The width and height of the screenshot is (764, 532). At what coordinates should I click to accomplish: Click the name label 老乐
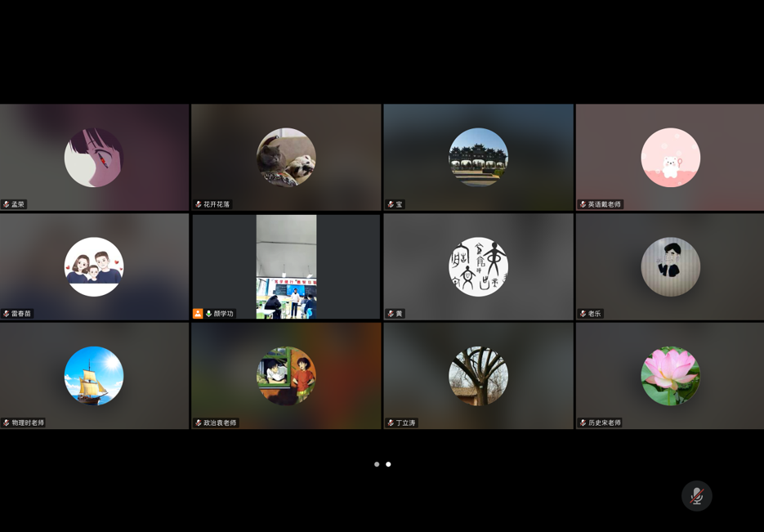(594, 314)
